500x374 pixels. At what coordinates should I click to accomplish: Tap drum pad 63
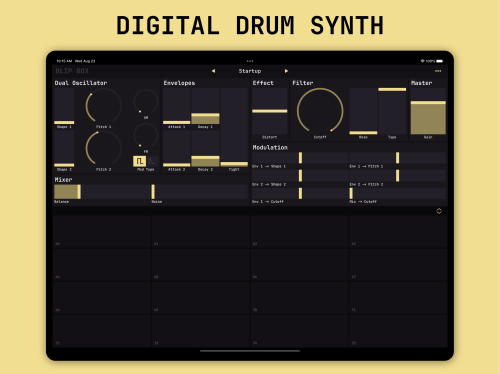(x=398, y=232)
